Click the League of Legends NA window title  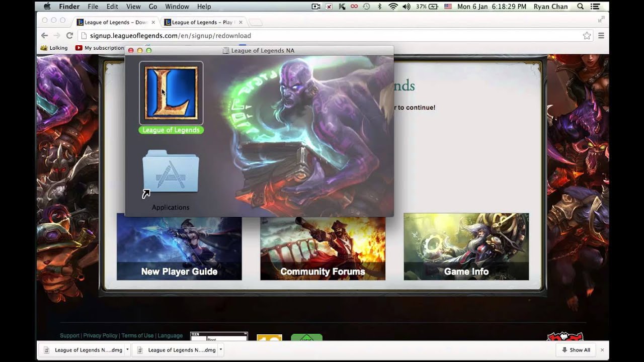(263, 50)
